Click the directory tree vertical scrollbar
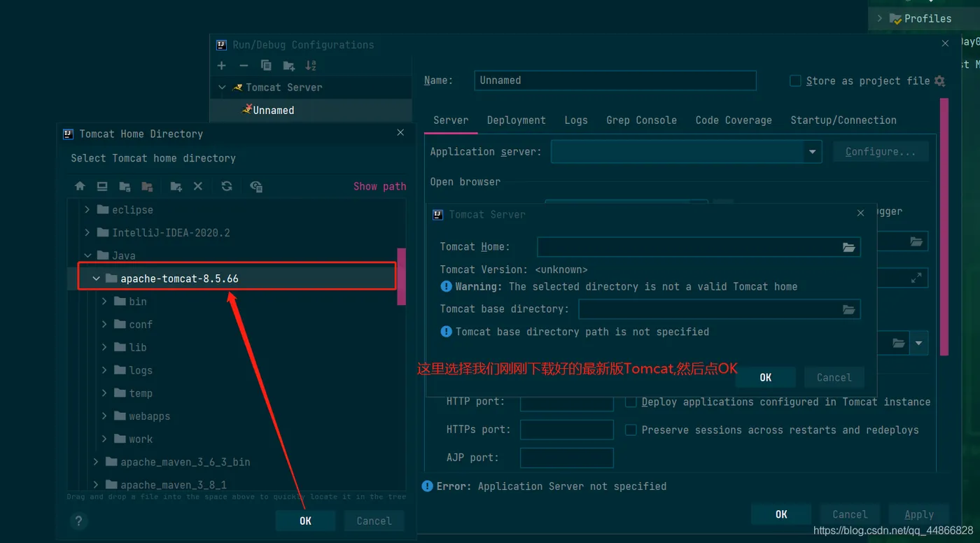 (x=401, y=276)
